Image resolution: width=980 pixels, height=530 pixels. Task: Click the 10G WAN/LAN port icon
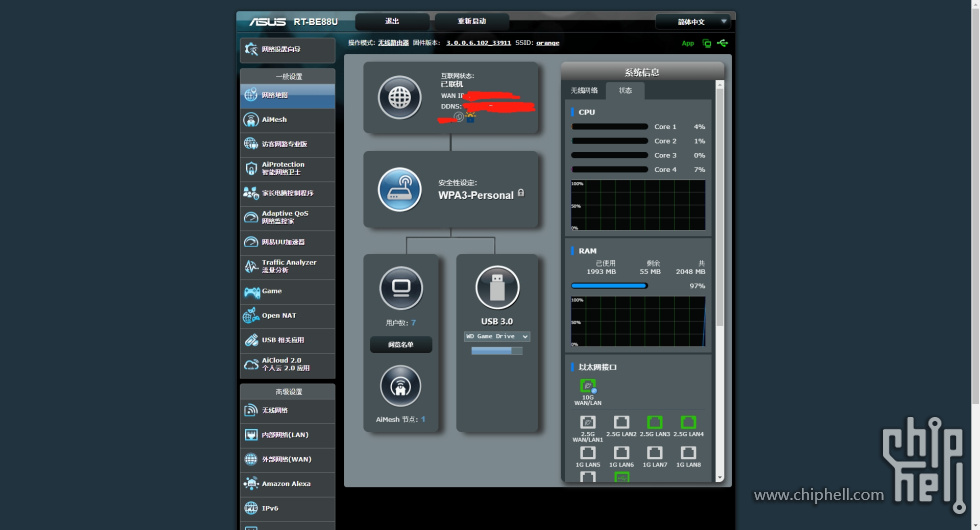(588, 386)
